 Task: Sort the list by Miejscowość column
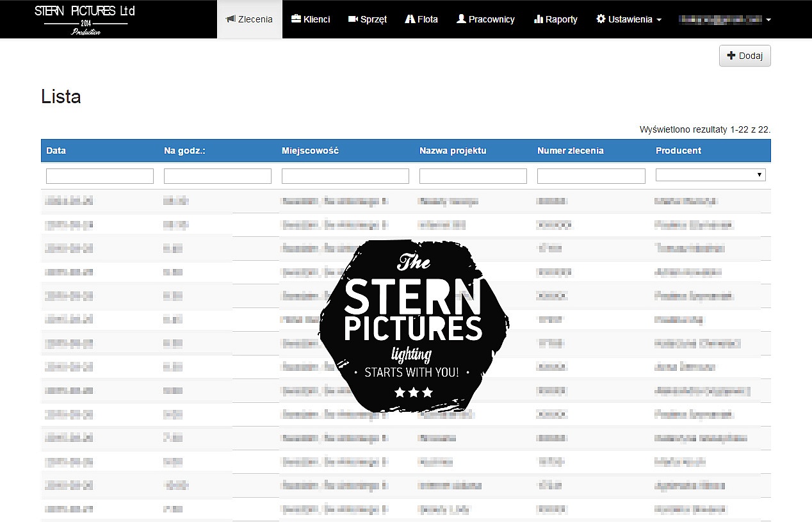pos(310,151)
